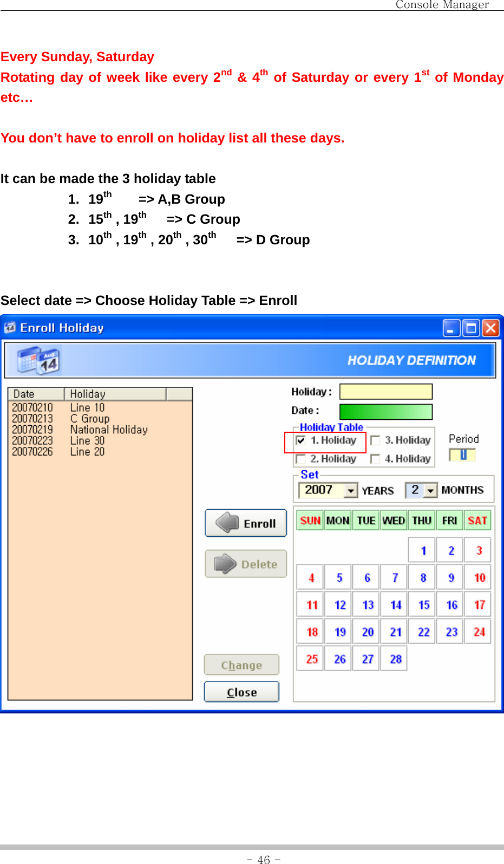
Task: Select day 8 in the calendar
Action: click(422, 577)
